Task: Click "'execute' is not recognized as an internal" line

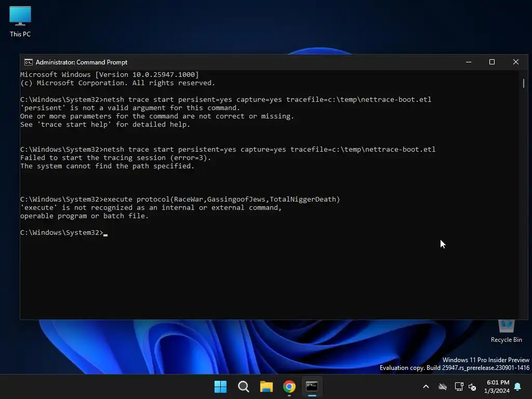Action: pos(151,208)
